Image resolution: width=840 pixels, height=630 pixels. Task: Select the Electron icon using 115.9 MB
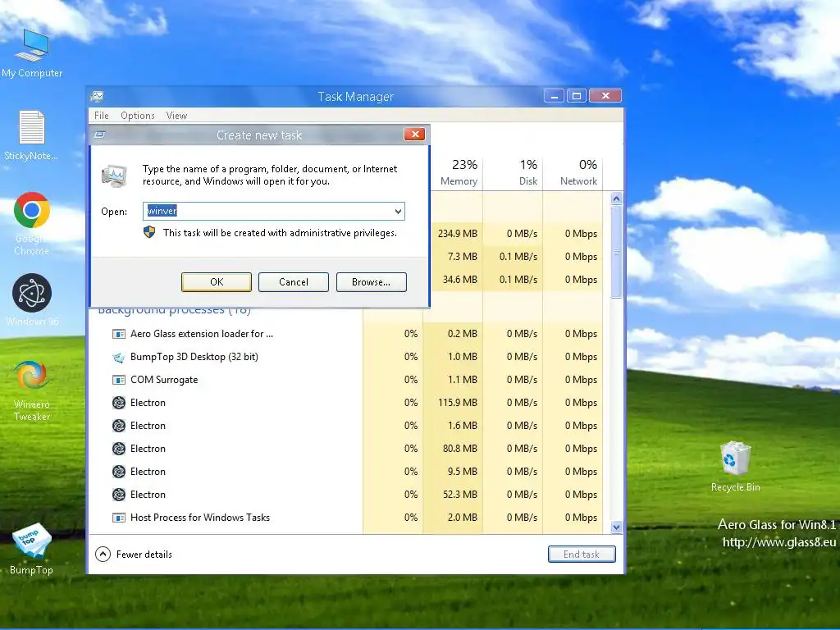(118, 403)
